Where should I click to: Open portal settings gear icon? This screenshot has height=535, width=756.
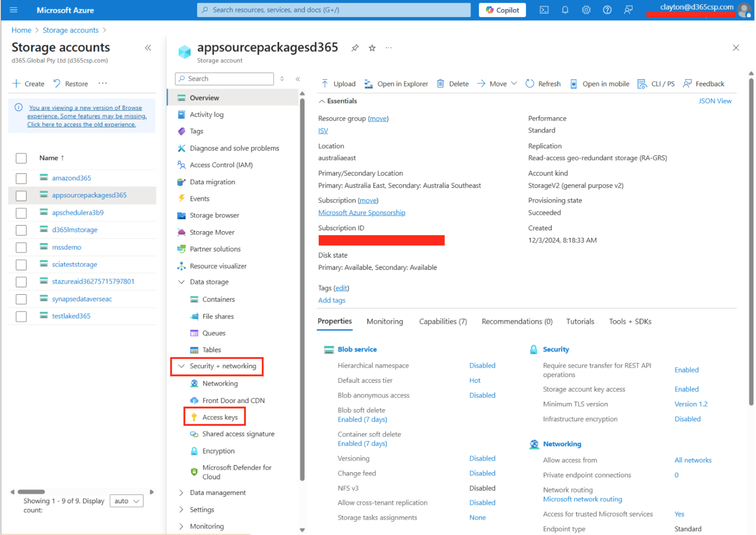586,10
